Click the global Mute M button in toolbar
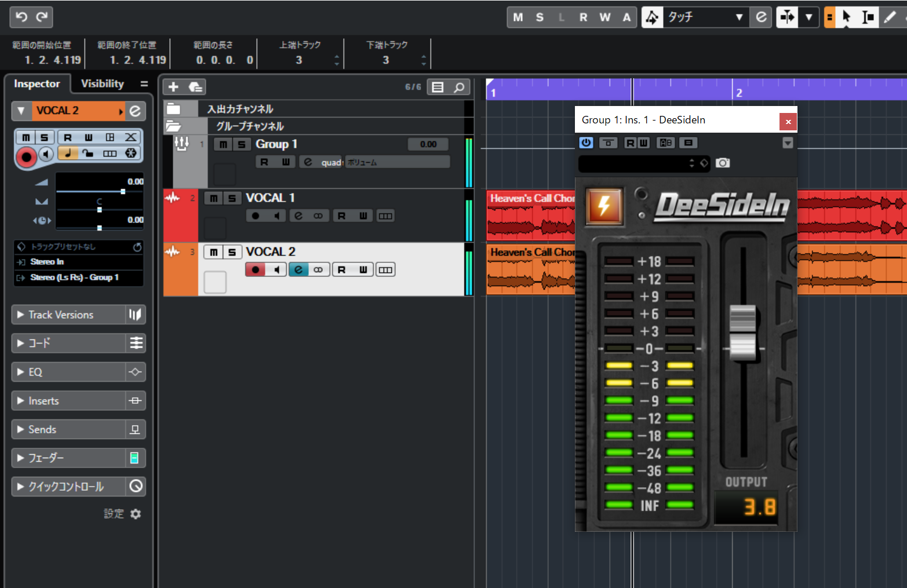Screen dimensions: 907x588 518,17
